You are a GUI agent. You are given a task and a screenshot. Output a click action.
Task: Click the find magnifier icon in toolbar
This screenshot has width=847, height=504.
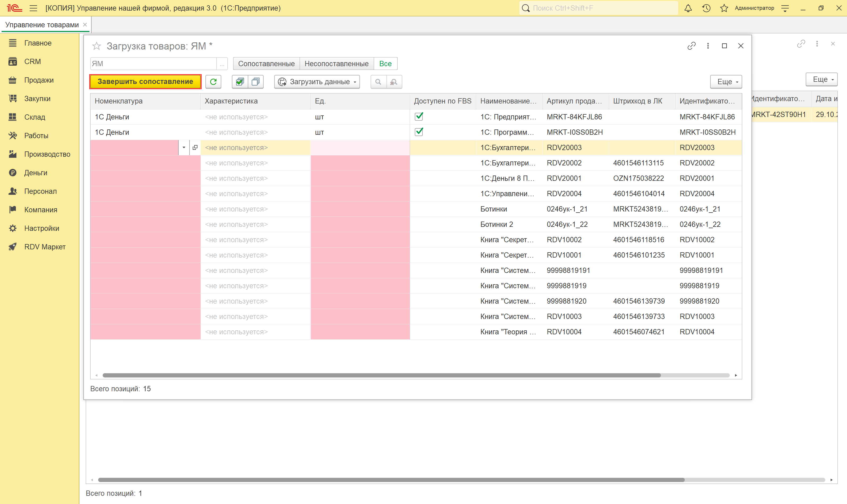tap(378, 82)
